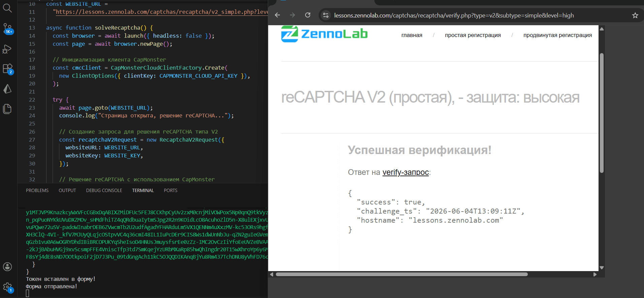The width and height of the screenshot is (644, 298).
Task: Click the browser address bar URL
Action: tap(454, 15)
